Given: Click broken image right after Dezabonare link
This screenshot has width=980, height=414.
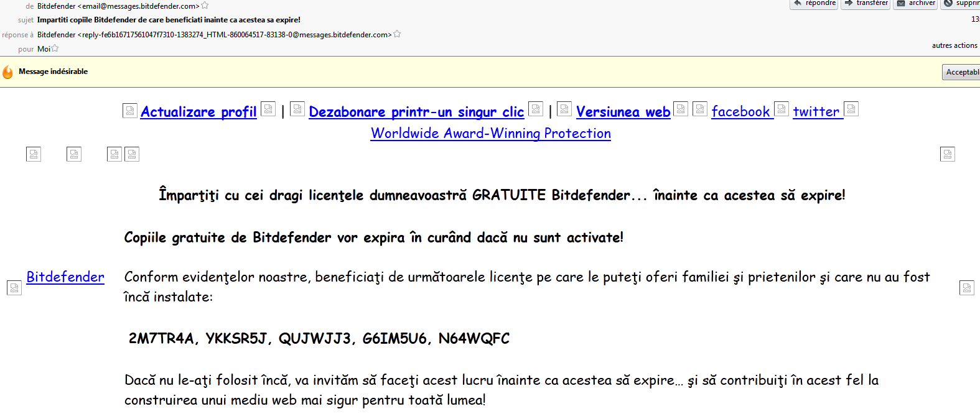Looking at the screenshot, I should (536, 109).
